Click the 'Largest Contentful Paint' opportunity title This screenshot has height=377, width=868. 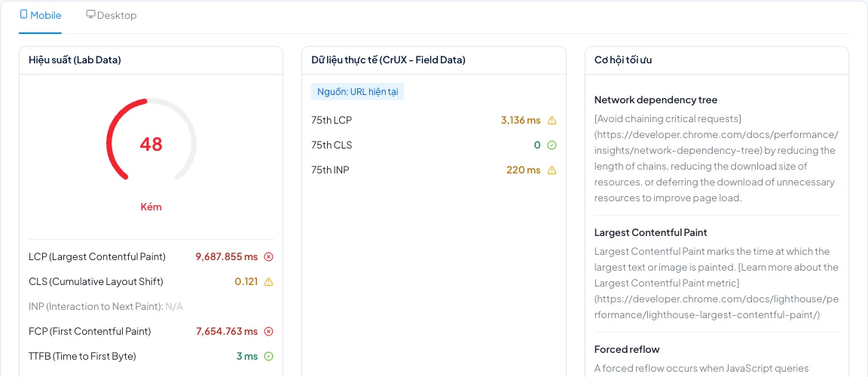pos(650,232)
